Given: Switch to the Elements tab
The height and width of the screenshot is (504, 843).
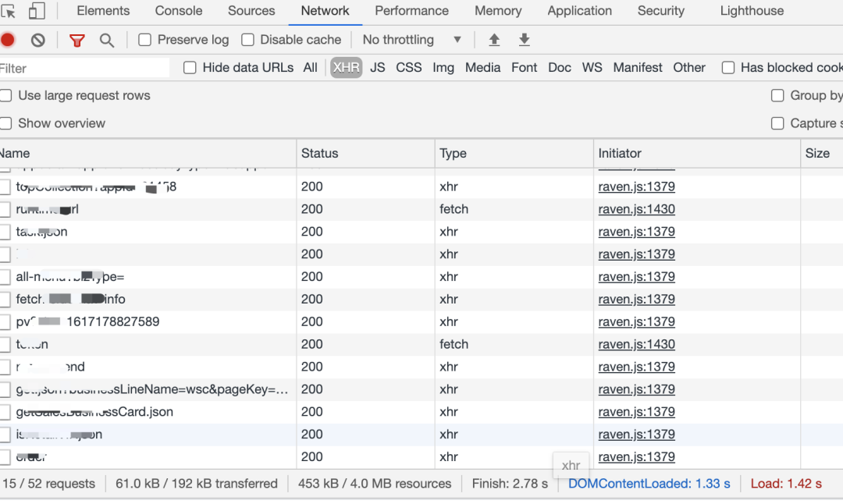Looking at the screenshot, I should click(x=103, y=11).
